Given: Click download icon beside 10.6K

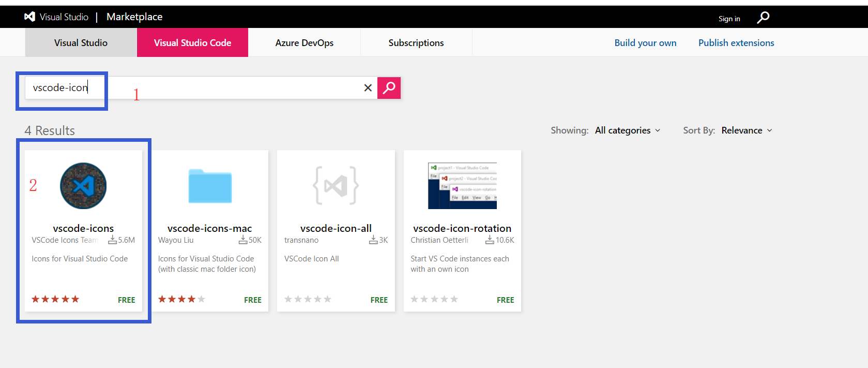Looking at the screenshot, I should pos(490,240).
